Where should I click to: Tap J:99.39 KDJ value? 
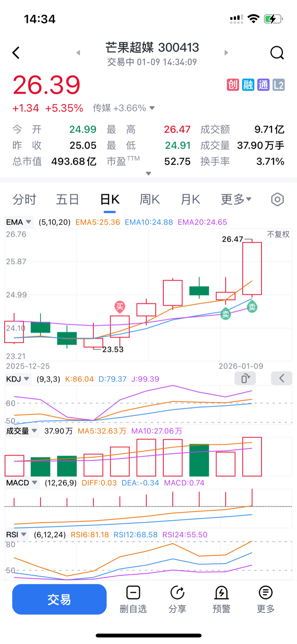145,379
